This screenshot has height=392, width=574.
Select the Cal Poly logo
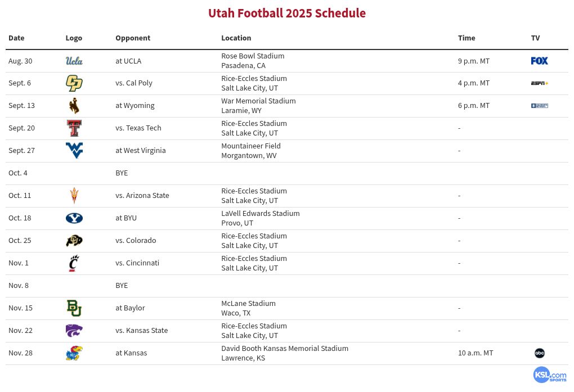pyautogui.click(x=74, y=83)
